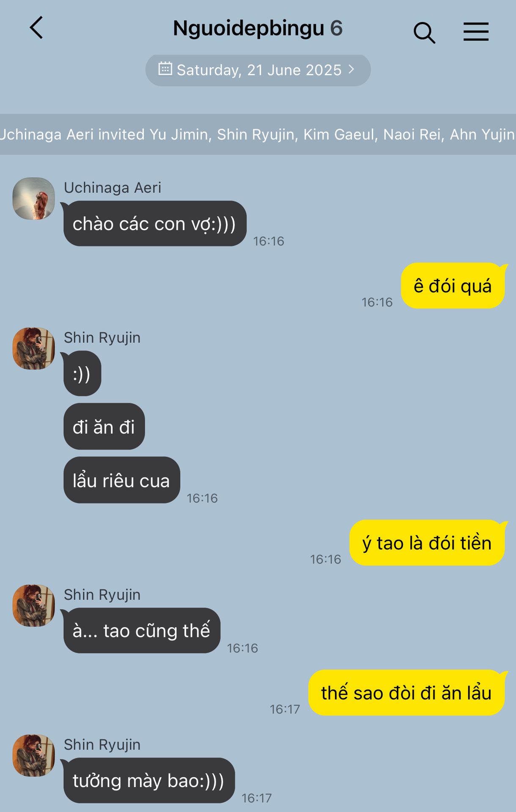
Task: Select the yellow 'ê đói quá' message bubble
Action: (x=453, y=285)
